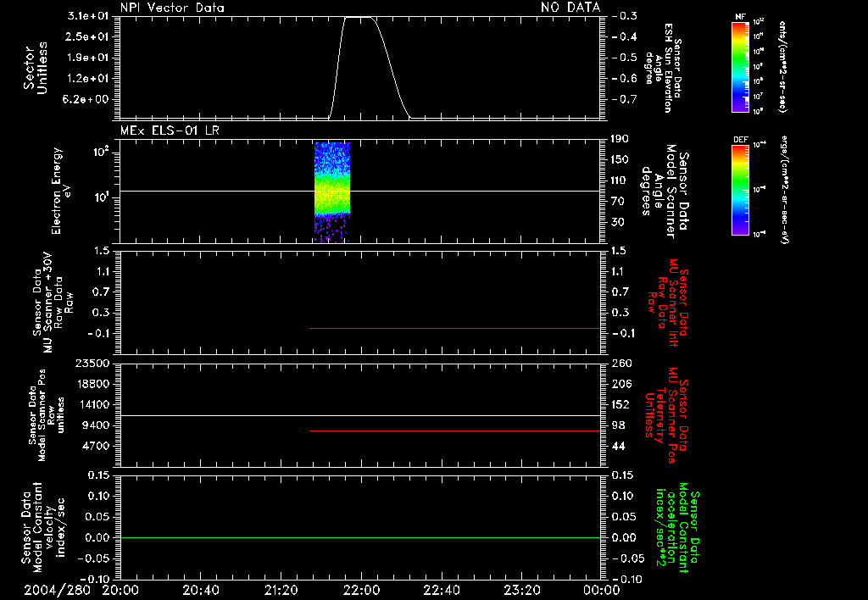Image resolution: width=868 pixels, height=600 pixels.
Task: Click the '190' scanner angle tick value
Action: tap(620, 139)
